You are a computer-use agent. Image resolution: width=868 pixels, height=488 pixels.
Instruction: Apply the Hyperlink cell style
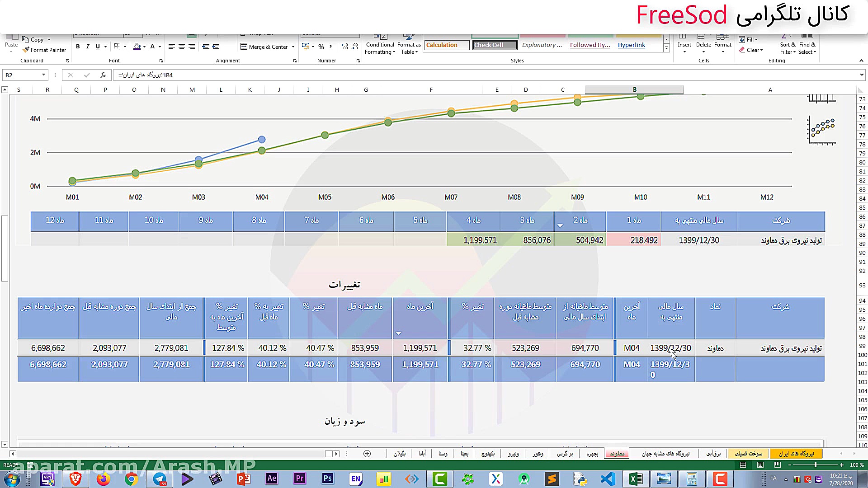pos(631,45)
